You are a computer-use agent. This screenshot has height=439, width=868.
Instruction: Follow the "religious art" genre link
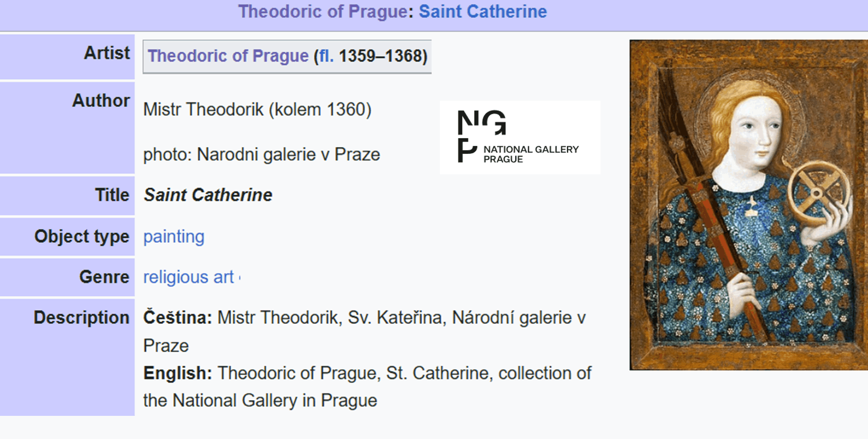click(x=189, y=277)
